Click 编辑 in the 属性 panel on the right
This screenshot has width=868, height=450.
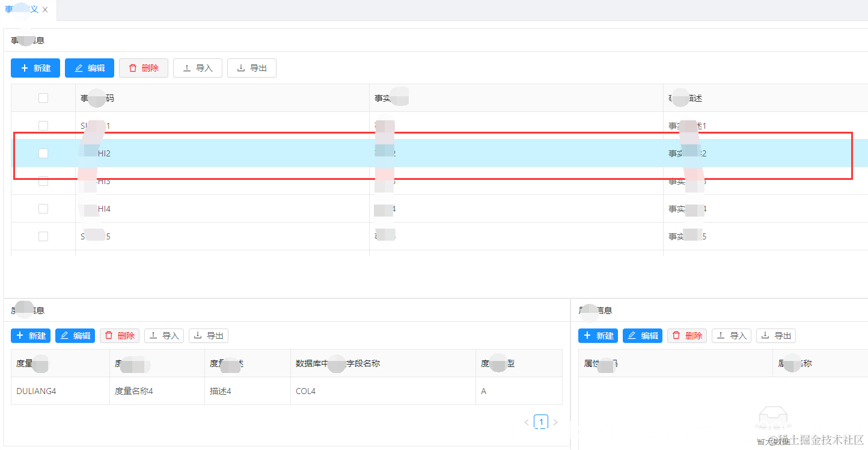click(x=643, y=336)
